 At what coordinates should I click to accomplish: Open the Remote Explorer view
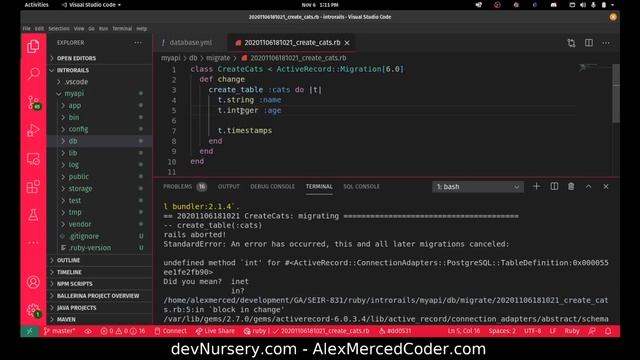click(x=33, y=159)
